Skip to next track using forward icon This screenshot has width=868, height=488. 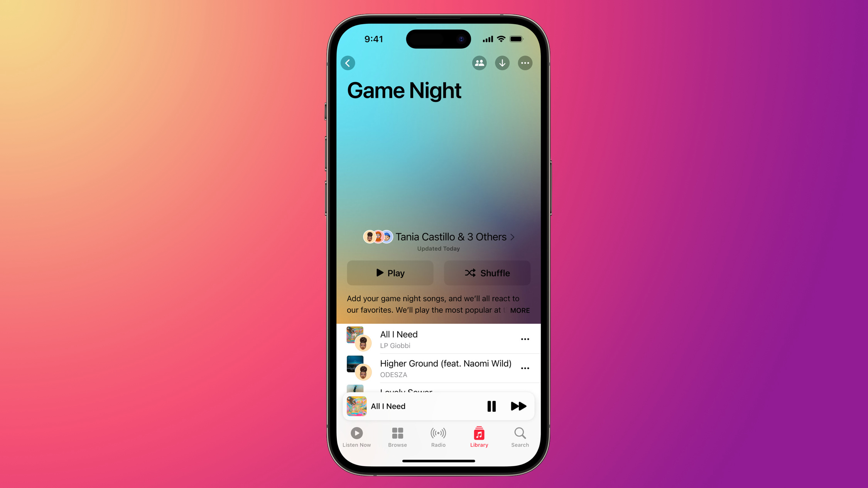tap(518, 406)
